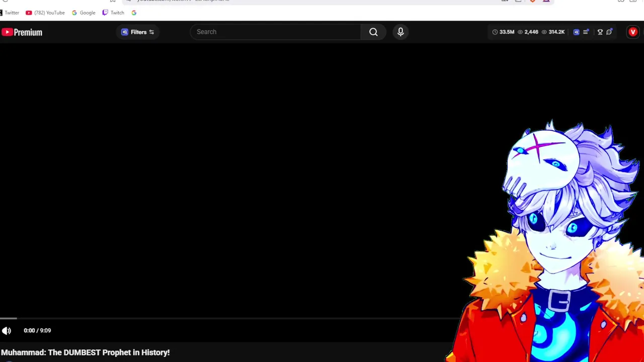Open the trophy icon
The image size is (644, 362).
click(x=600, y=32)
